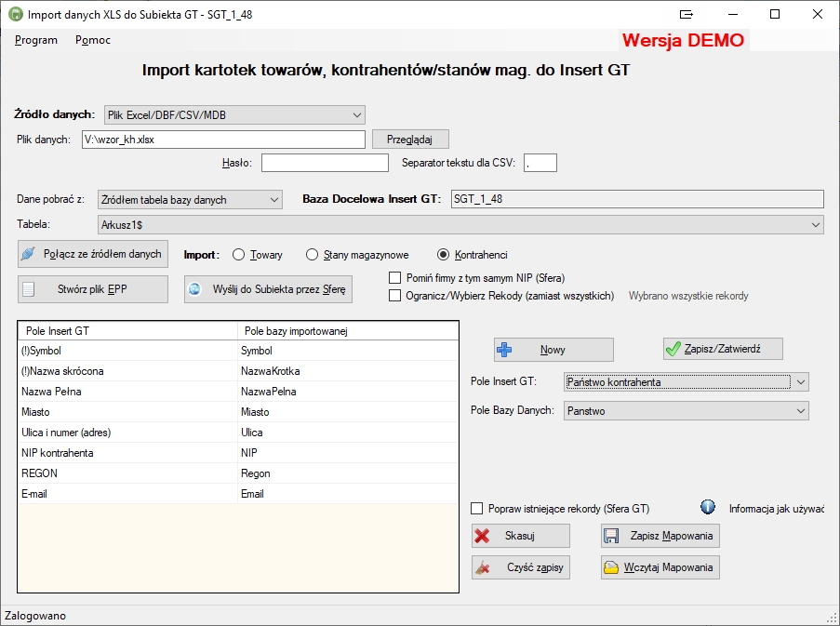This screenshot has height=626, width=840.
Task: Click the Przeglądaj button
Action: click(410, 140)
